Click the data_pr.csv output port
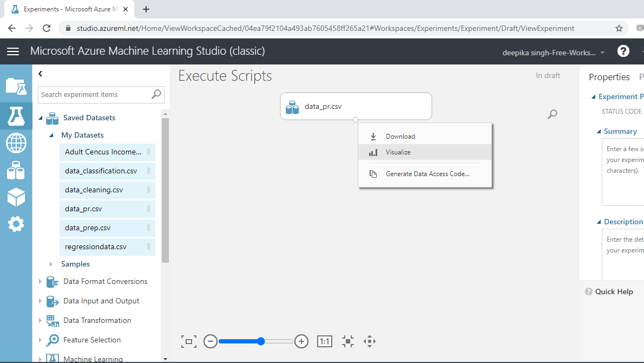The image size is (644, 363). 355,120
